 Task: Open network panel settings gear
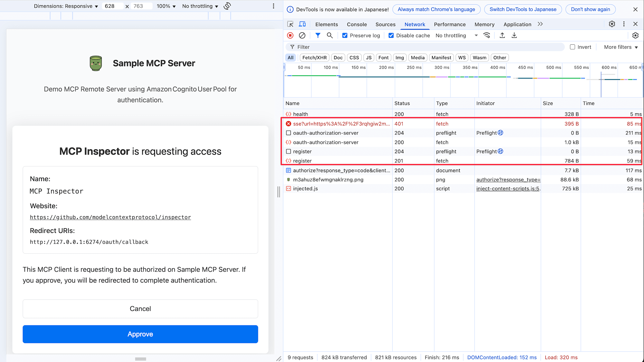(635, 35)
